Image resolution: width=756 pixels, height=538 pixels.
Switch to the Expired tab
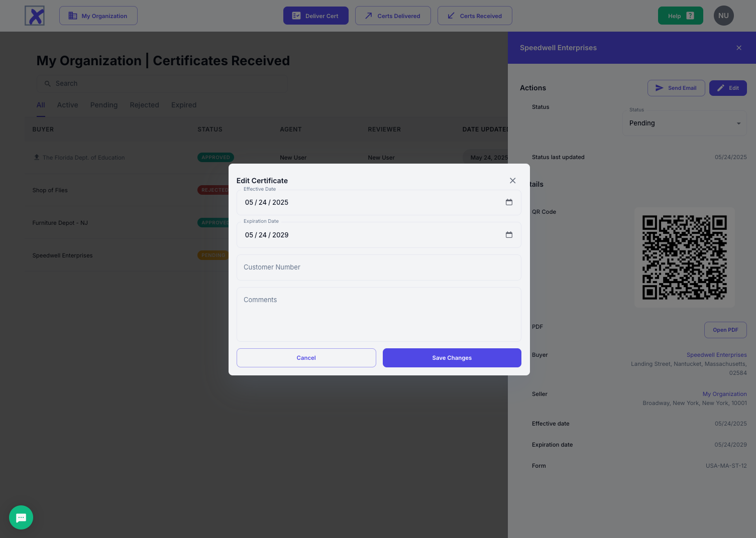pyautogui.click(x=184, y=105)
